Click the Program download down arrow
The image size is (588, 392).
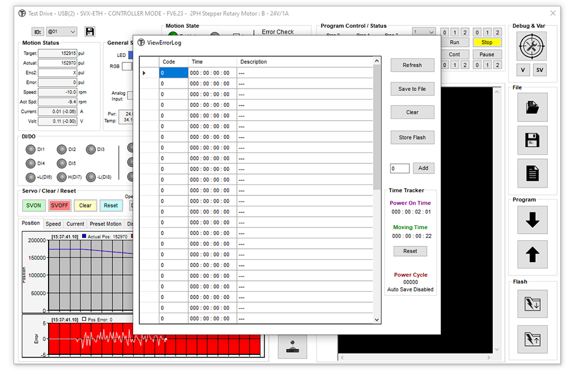pos(532,220)
